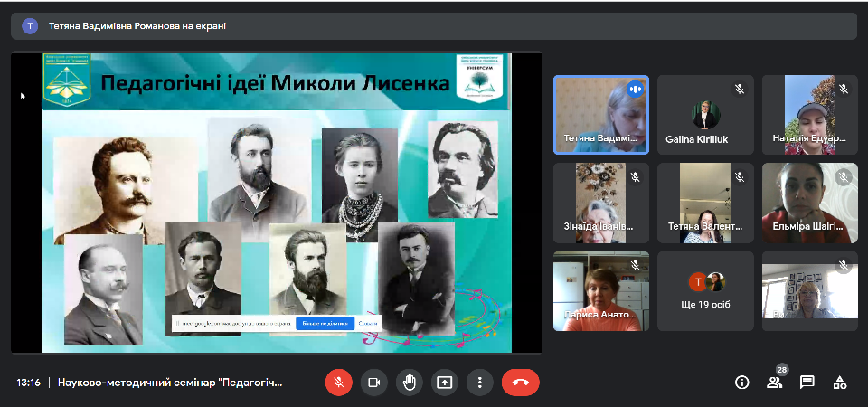Screen dimensions: 868x407
Task: Open the 'Ще 19 осіб' more participants tile
Action: 705,291
